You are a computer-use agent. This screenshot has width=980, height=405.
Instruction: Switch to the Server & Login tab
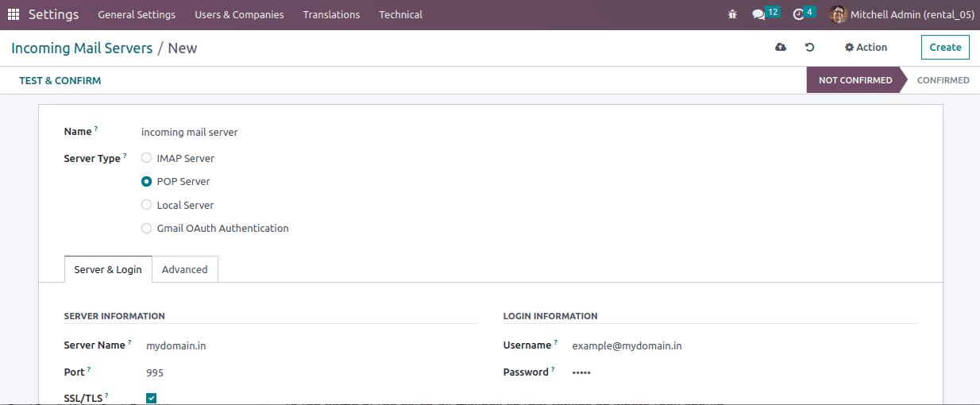(108, 269)
